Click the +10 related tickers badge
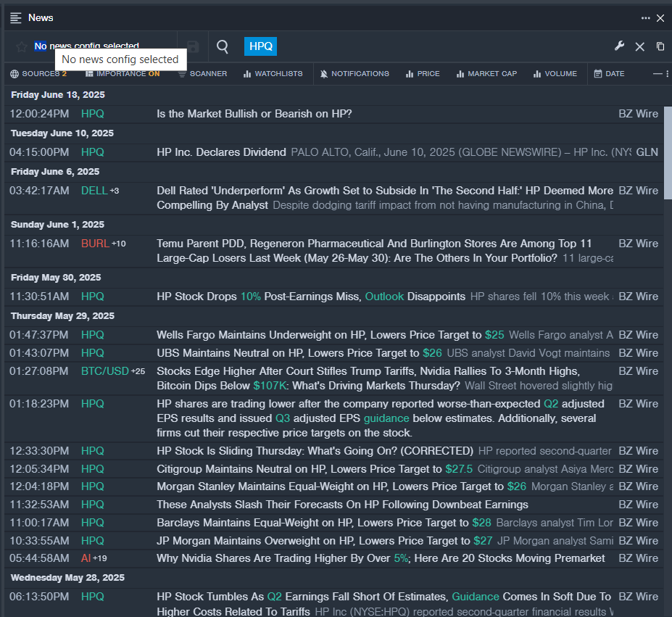This screenshot has height=617, width=672. 119,244
